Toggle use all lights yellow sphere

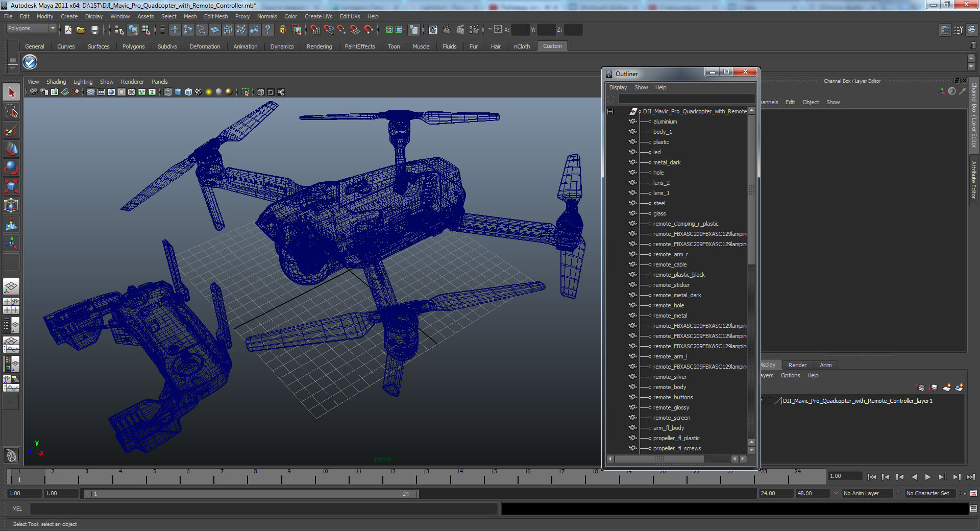click(x=209, y=92)
